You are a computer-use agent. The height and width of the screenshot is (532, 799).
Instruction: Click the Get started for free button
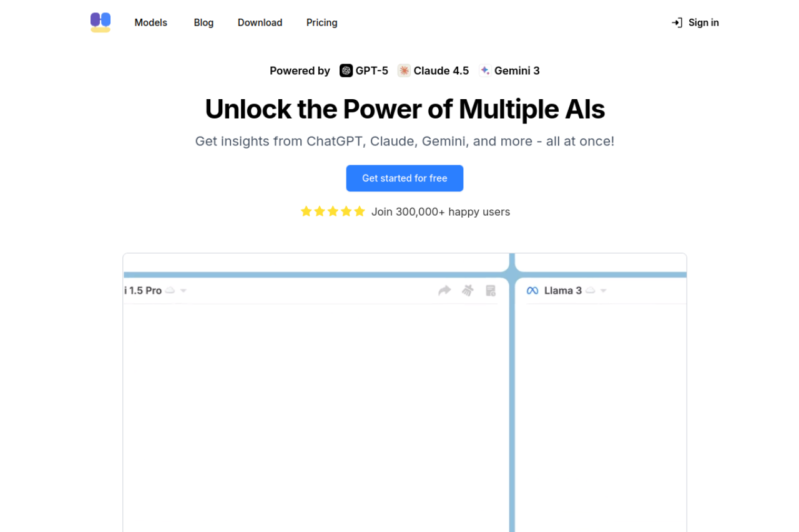click(404, 178)
